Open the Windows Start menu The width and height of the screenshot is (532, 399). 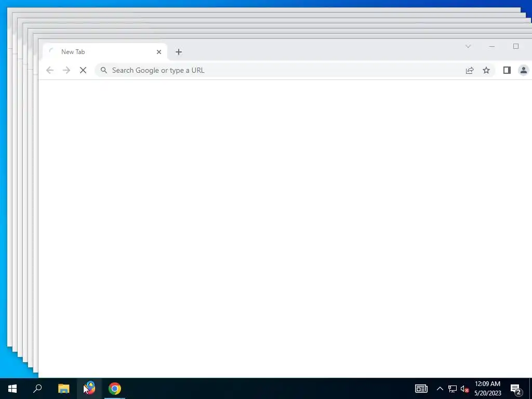[x=12, y=389]
